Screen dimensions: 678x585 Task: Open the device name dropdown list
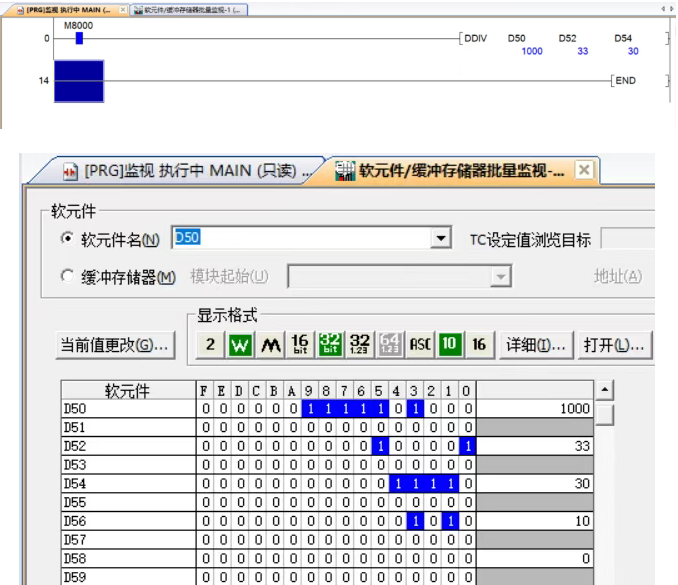pyautogui.click(x=440, y=239)
